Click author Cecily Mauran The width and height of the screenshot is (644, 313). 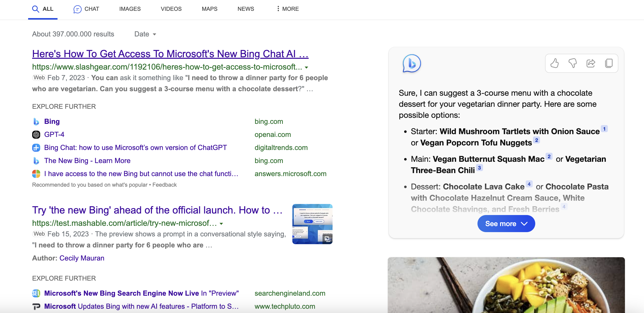tap(82, 258)
